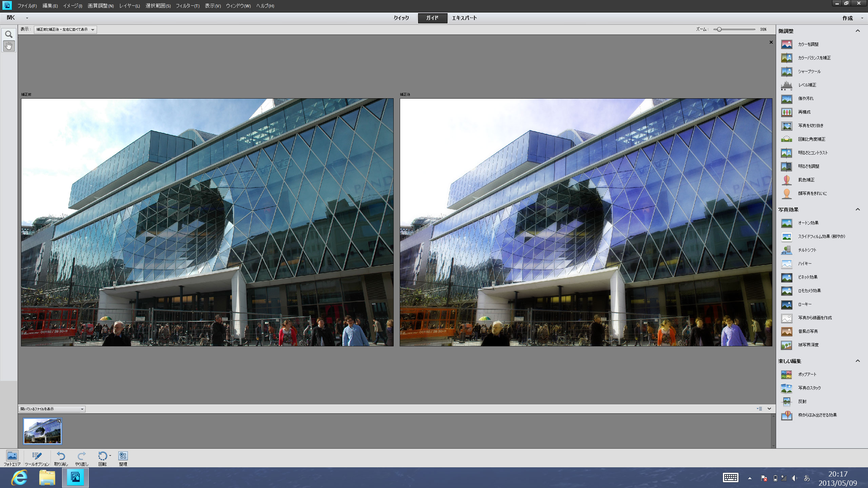
Task: Click the 作成 (Create) button
Action: pos(848,18)
